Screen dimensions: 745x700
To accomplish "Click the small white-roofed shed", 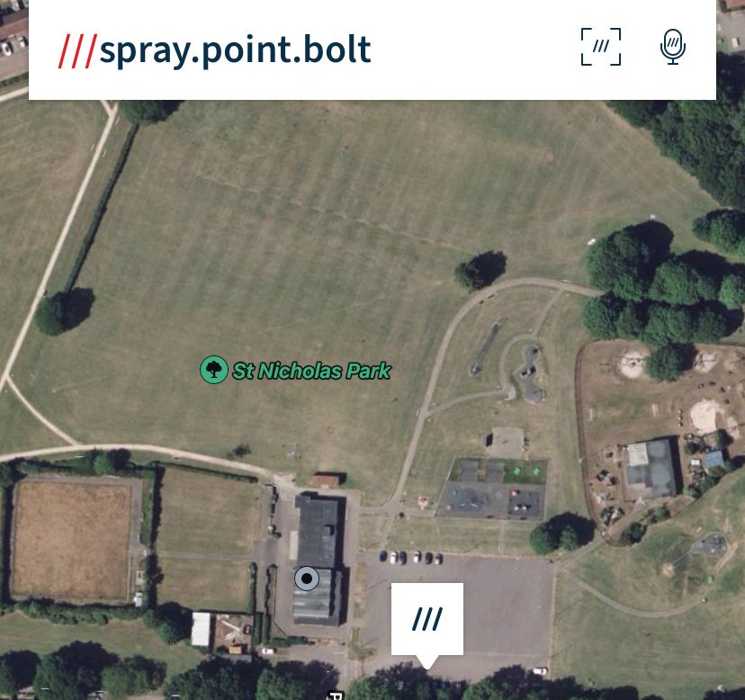I will tap(201, 629).
